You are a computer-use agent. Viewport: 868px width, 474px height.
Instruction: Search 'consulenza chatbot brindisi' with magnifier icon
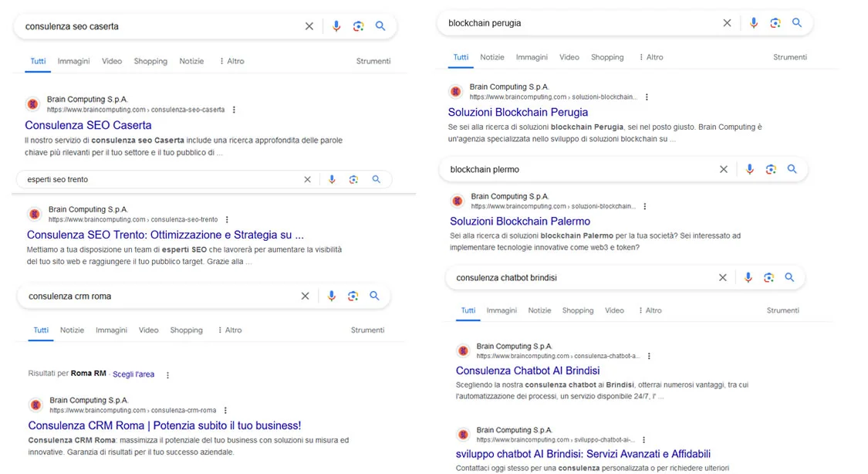tap(789, 277)
